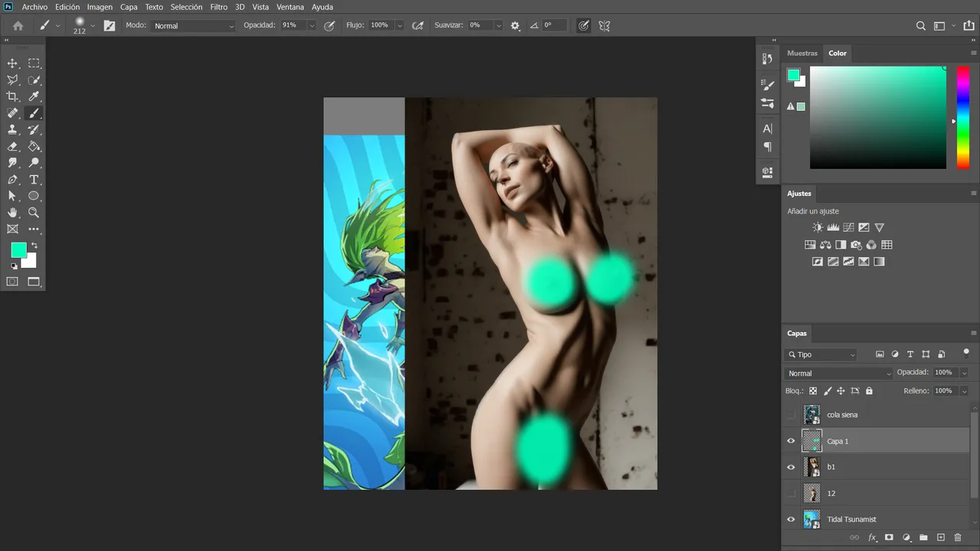
Task: Click the Share icon in the top bar
Action: click(969, 25)
